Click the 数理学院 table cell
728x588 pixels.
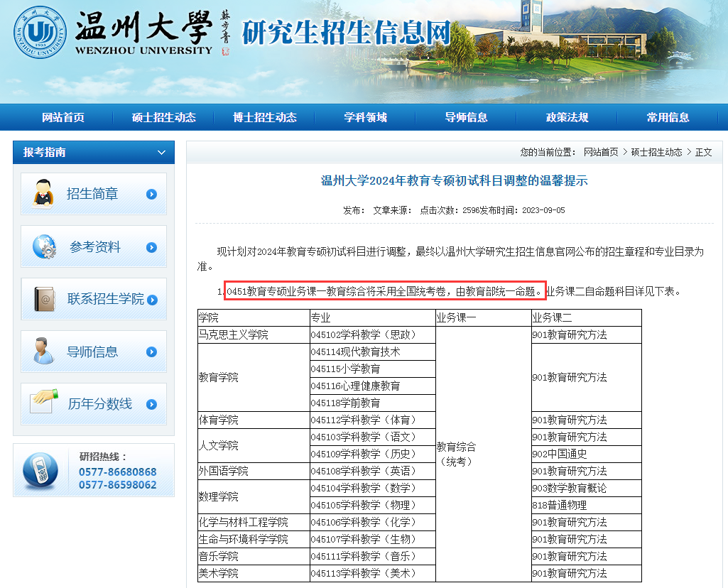tap(254, 496)
